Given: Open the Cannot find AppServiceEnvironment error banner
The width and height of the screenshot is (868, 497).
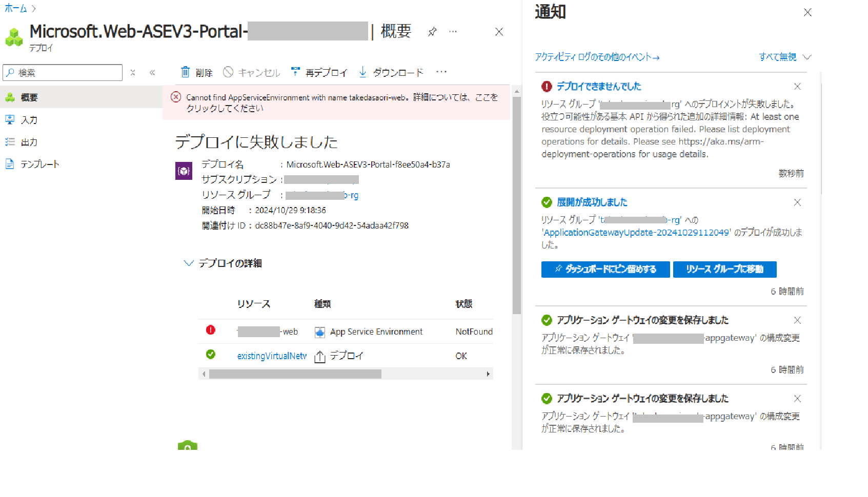Looking at the screenshot, I should click(x=336, y=102).
